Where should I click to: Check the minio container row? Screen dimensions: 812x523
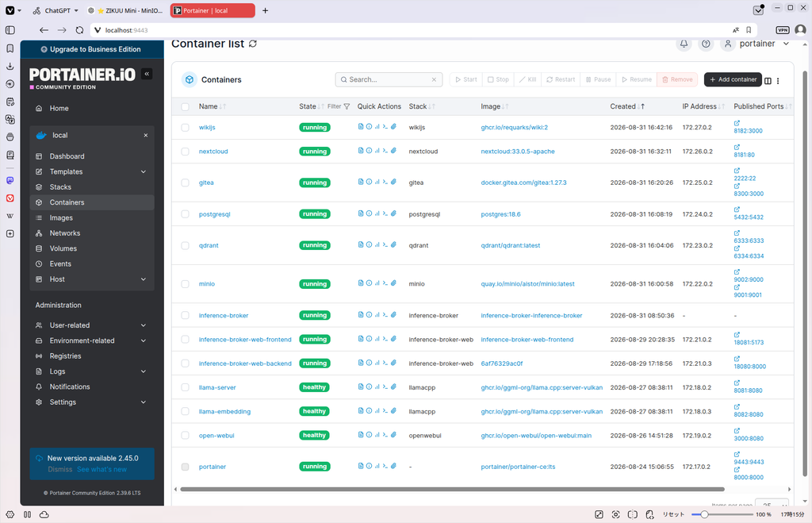pos(185,284)
